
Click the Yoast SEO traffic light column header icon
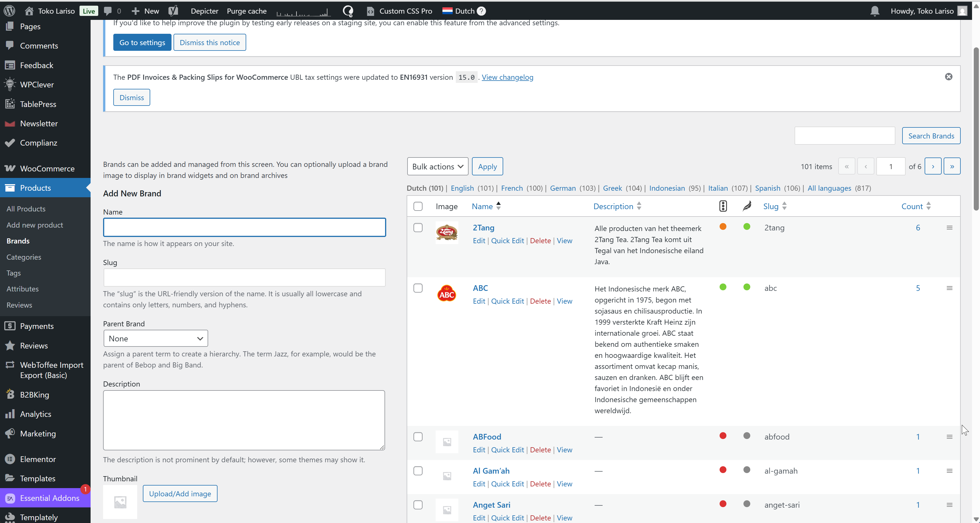723,206
